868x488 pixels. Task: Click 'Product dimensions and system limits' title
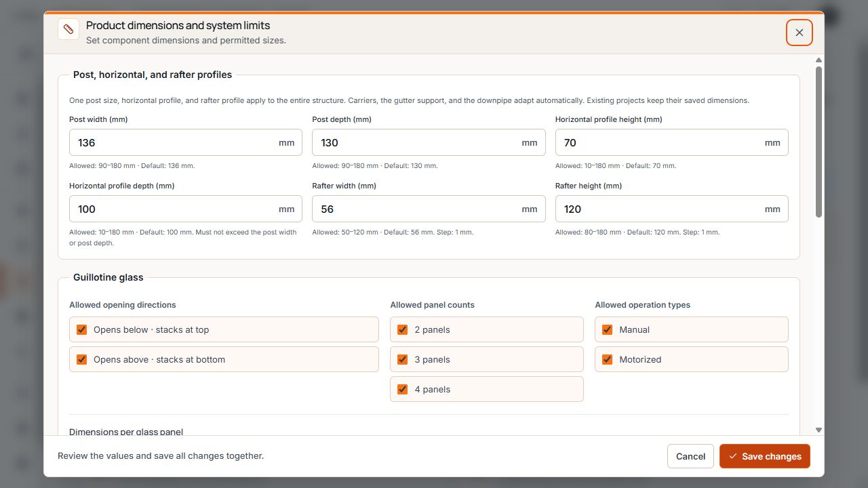[178, 26]
